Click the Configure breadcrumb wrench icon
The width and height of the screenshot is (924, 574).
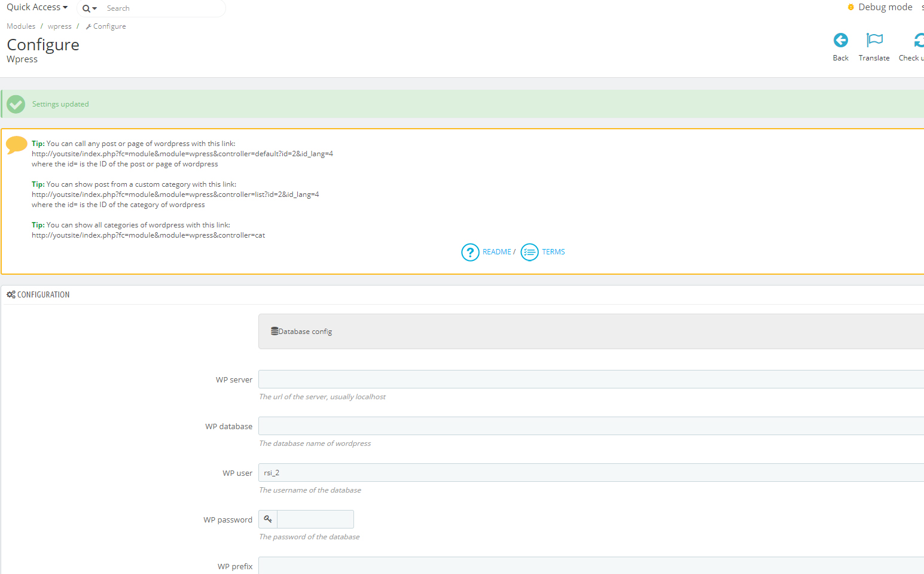pyautogui.click(x=89, y=27)
